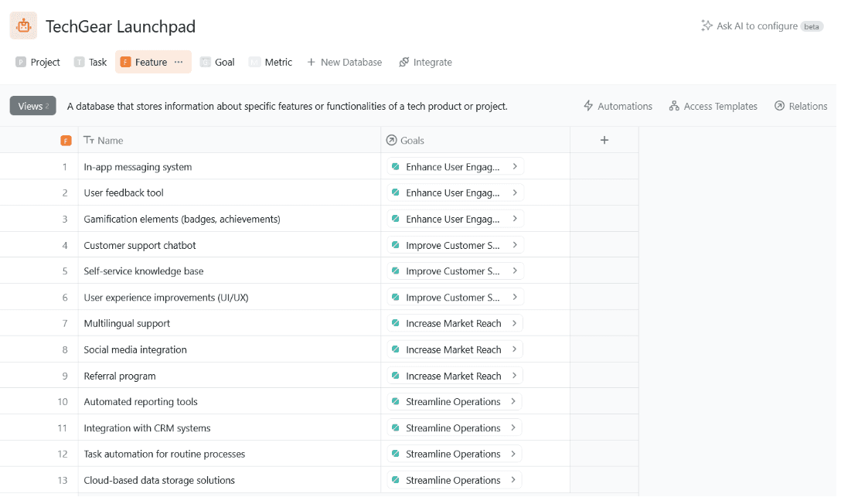Expand the goal chevron for In-app messaging system

coord(515,166)
